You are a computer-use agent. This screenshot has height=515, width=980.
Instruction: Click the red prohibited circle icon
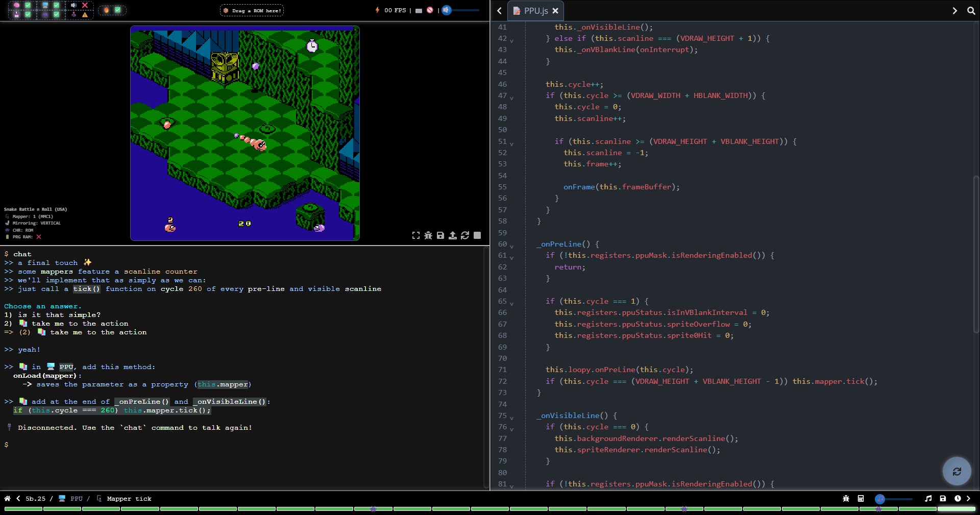coord(430,10)
